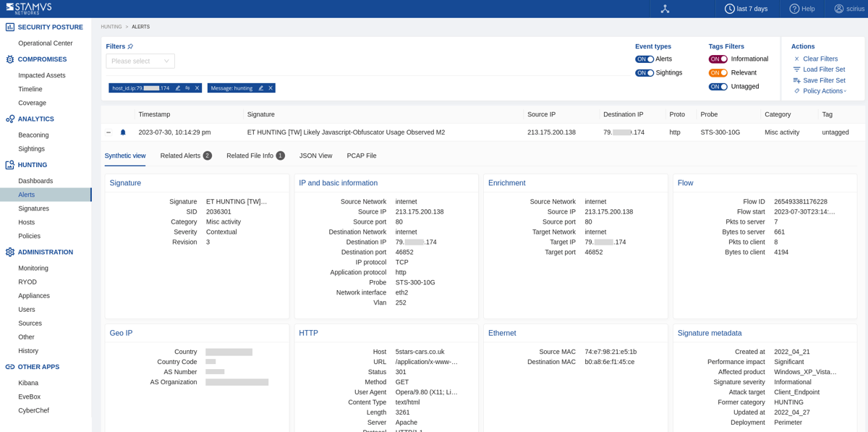Open Signatures in Hunting menu

pyautogui.click(x=34, y=208)
